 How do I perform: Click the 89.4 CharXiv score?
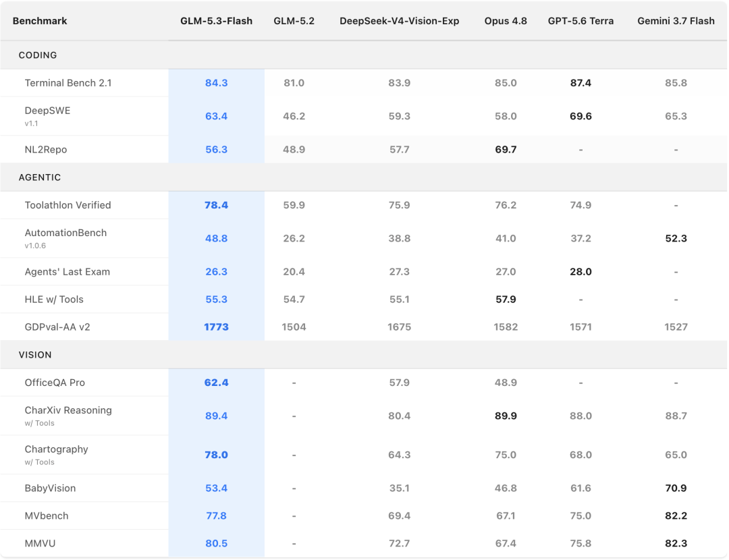coord(216,416)
